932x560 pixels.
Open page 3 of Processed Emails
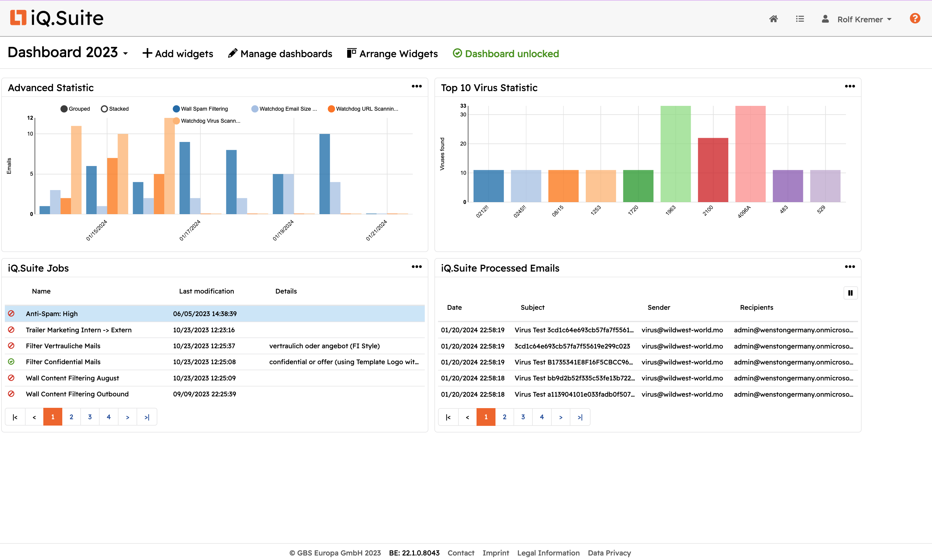(x=523, y=417)
